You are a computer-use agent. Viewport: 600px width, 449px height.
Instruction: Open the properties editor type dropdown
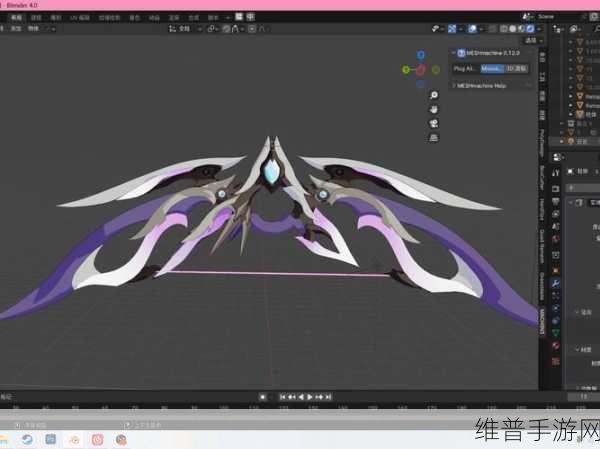click(559, 157)
